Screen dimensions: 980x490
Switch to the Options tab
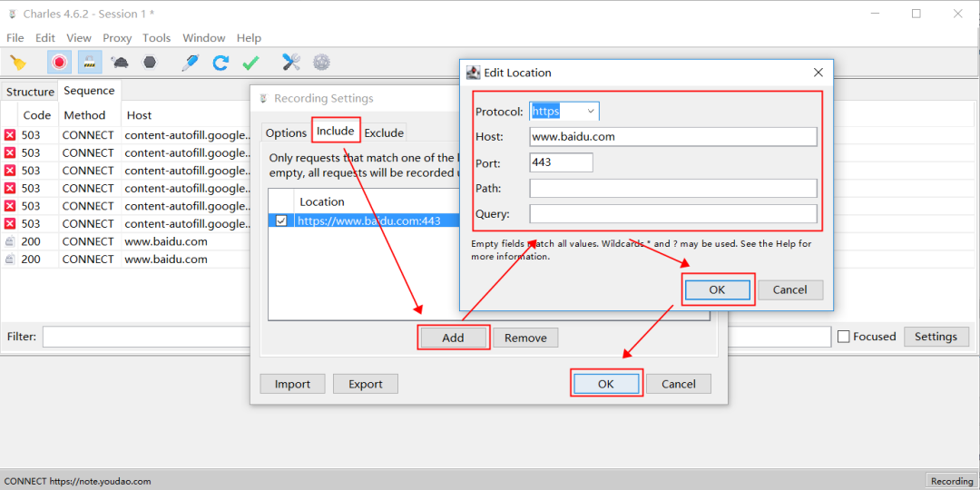pyautogui.click(x=286, y=132)
